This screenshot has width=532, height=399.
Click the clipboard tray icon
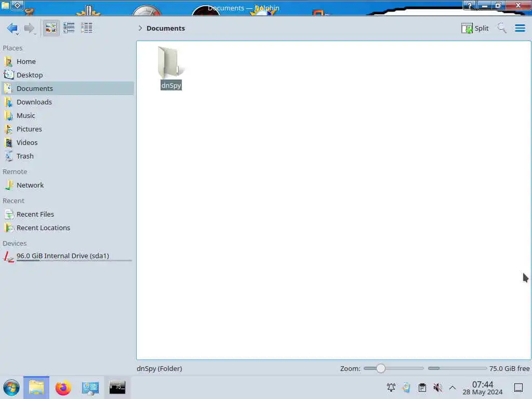coord(422,387)
